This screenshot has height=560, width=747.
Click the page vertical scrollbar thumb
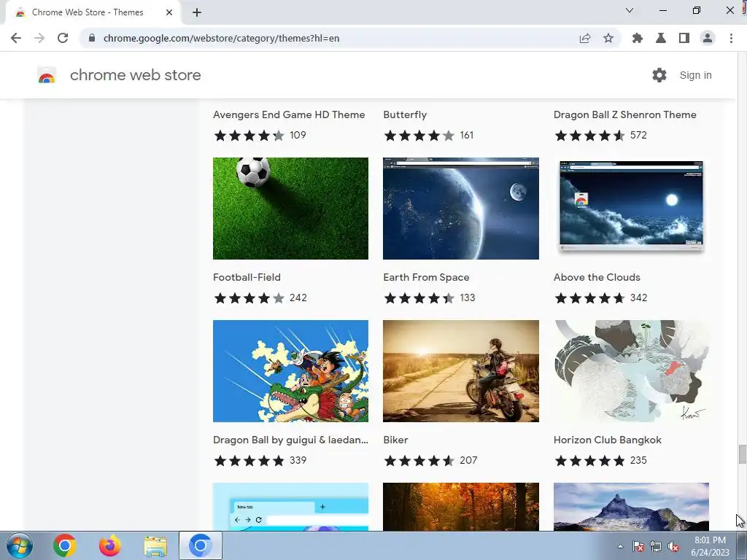pyautogui.click(x=742, y=454)
